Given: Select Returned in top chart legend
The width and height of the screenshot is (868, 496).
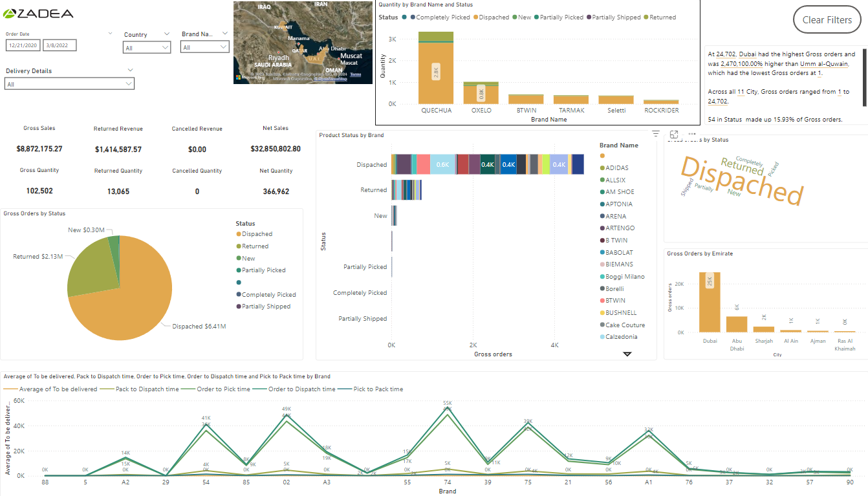Looking at the screenshot, I should [659, 17].
